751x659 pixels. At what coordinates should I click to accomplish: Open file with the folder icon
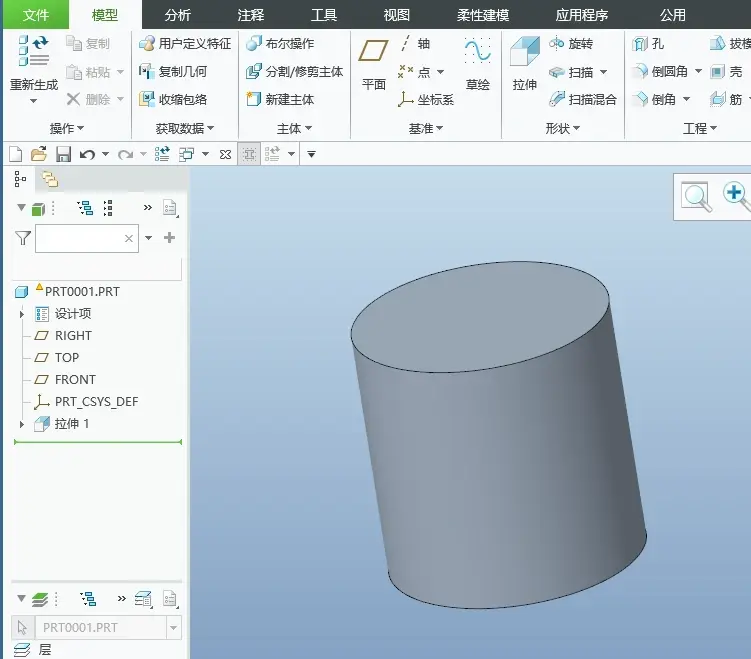point(39,154)
